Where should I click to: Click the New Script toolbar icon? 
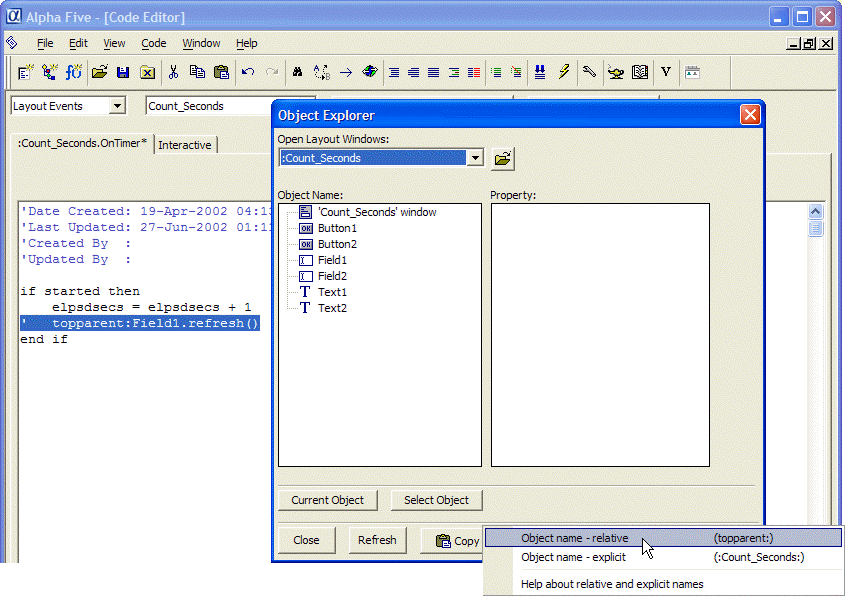tap(25, 72)
